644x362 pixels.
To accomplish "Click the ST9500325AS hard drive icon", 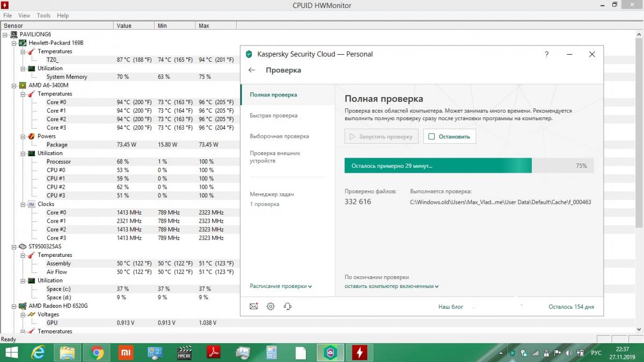I will point(23,247).
